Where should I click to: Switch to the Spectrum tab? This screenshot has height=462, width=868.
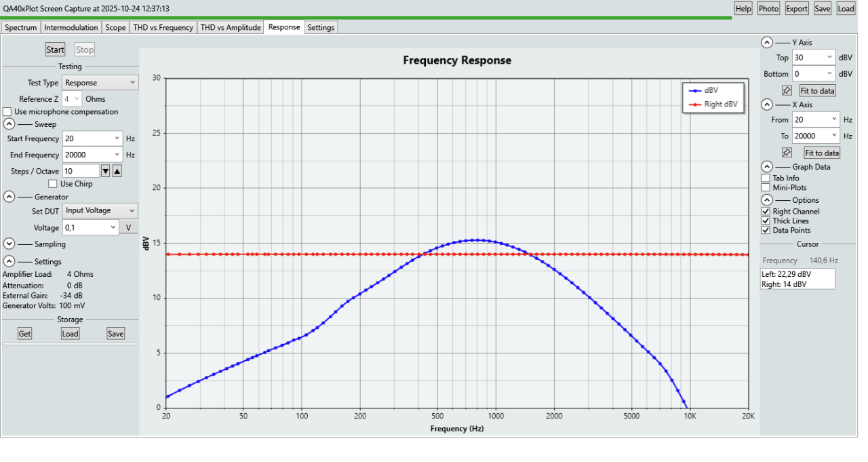click(20, 28)
